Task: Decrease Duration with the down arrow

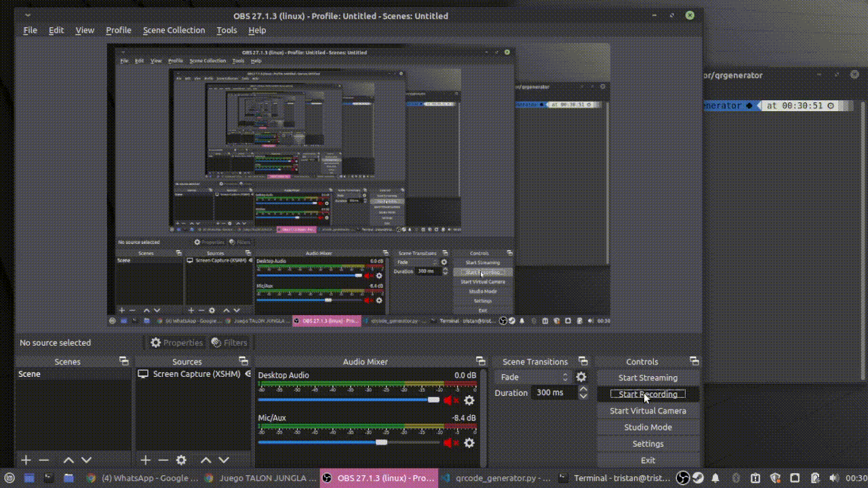Action: pyautogui.click(x=583, y=396)
